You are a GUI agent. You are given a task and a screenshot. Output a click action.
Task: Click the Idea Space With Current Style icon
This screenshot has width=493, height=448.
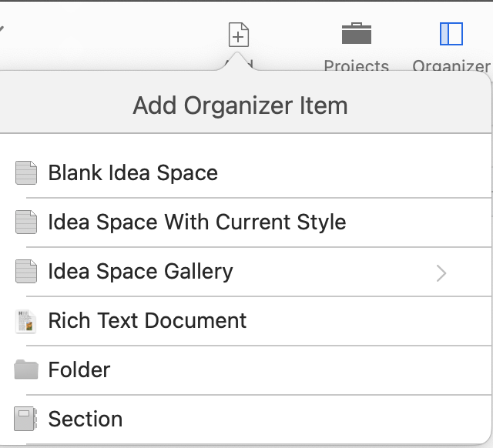[x=26, y=222]
